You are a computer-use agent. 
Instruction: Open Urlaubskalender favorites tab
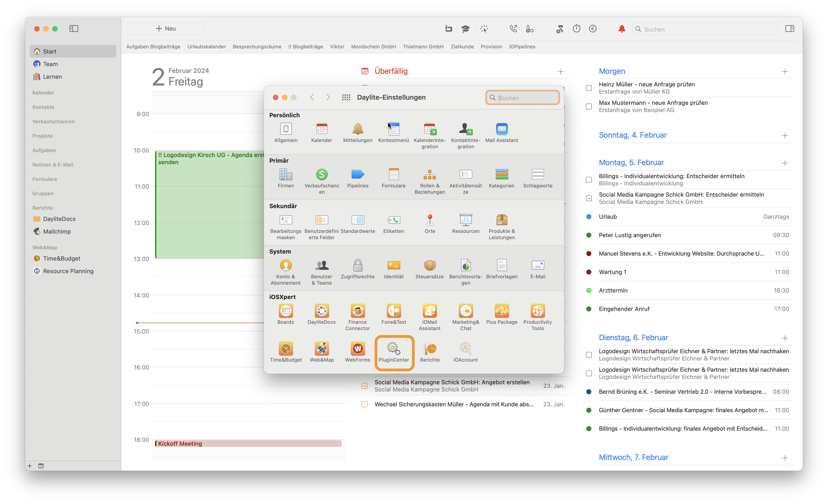pos(206,47)
